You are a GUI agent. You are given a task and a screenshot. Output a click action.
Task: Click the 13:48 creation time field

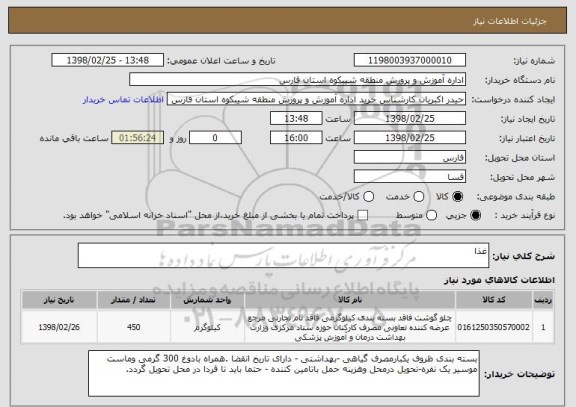pyautogui.click(x=296, y=119)
